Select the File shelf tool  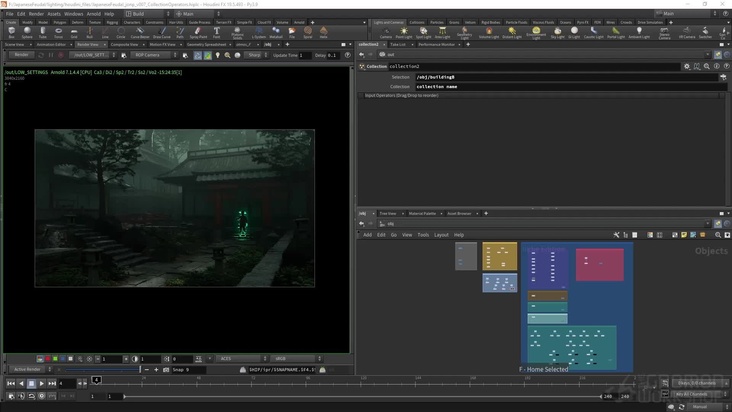[292, 32]
